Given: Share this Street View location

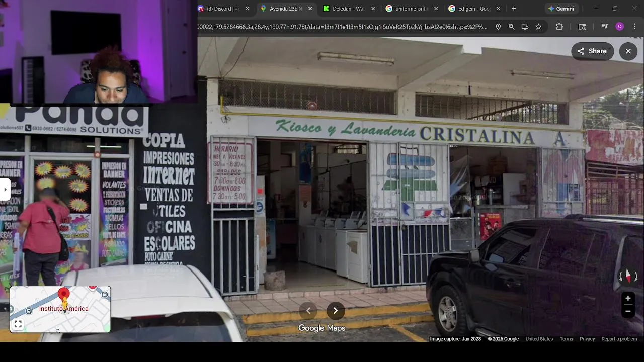Looking at the screenshot, I should tap(592, 51).
